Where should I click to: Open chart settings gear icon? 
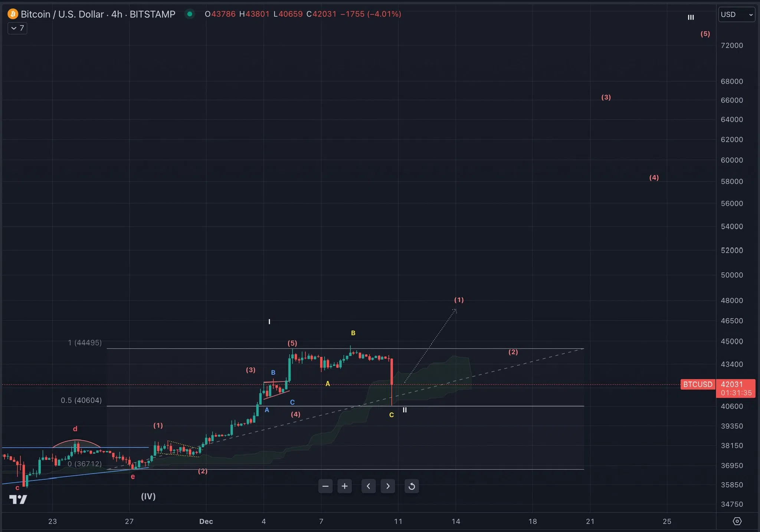click(737, 521)
